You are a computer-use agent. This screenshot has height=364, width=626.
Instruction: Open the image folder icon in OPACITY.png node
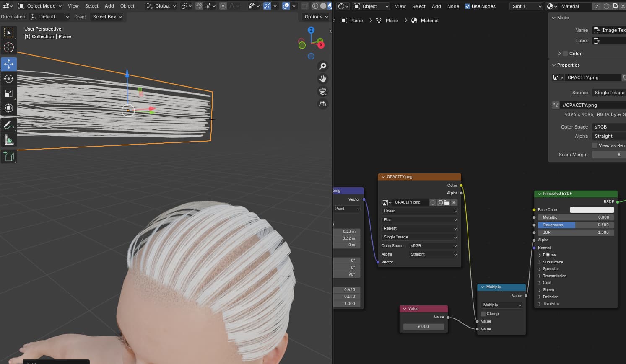tap(447, 202)
